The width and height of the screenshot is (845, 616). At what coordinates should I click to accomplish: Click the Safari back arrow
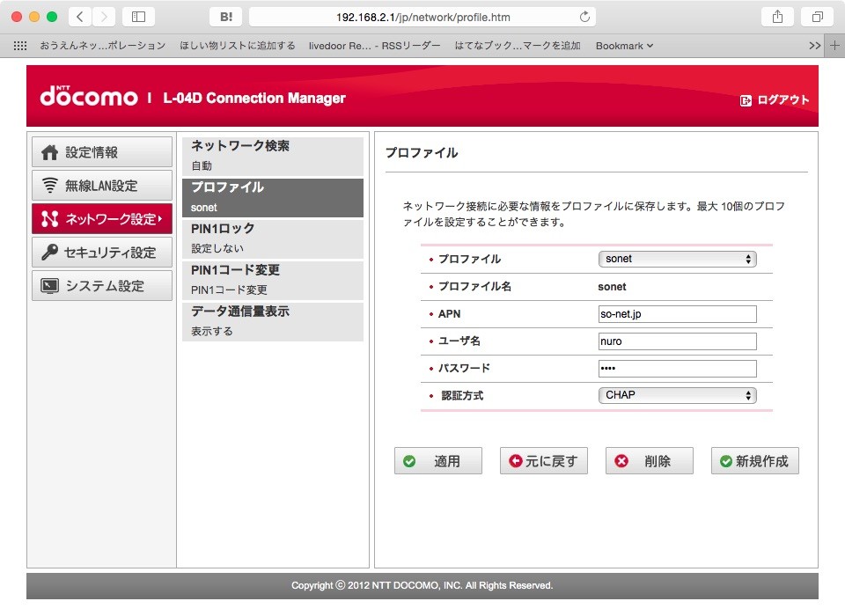(80, 17)
